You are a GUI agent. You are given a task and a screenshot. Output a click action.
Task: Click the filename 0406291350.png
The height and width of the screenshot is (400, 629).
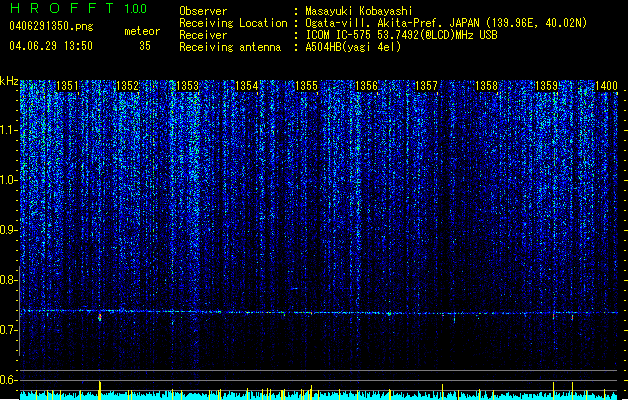pos(51,26)
